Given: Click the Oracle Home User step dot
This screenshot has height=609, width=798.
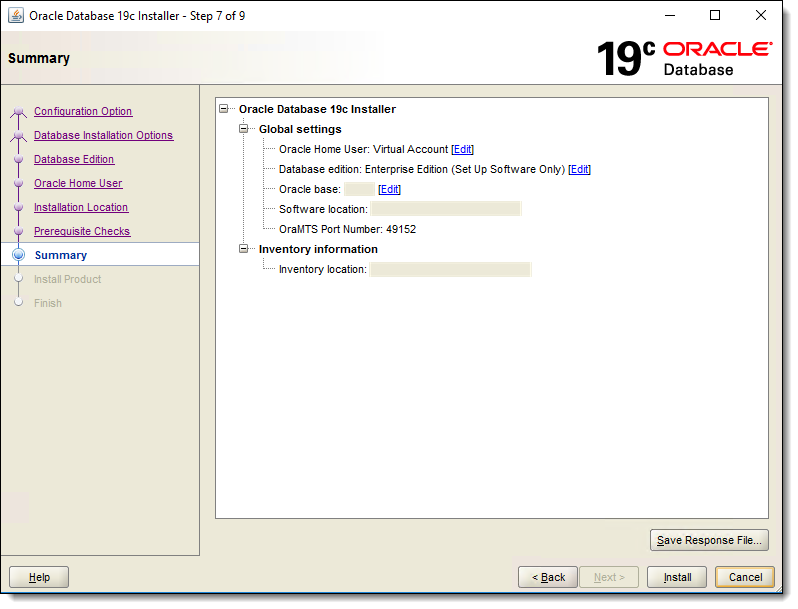Looking at the screenshot, I should [19, 183].
